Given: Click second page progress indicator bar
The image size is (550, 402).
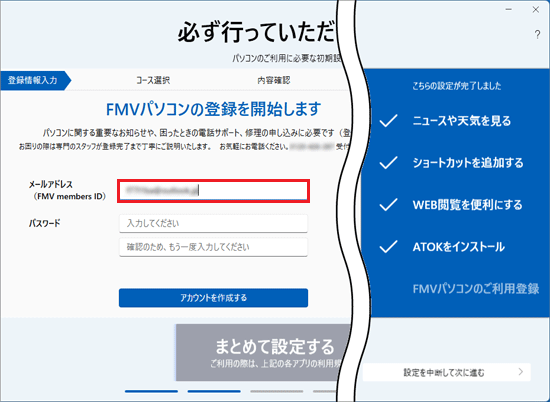Looking at the screenshot, I should click(214, 391).
